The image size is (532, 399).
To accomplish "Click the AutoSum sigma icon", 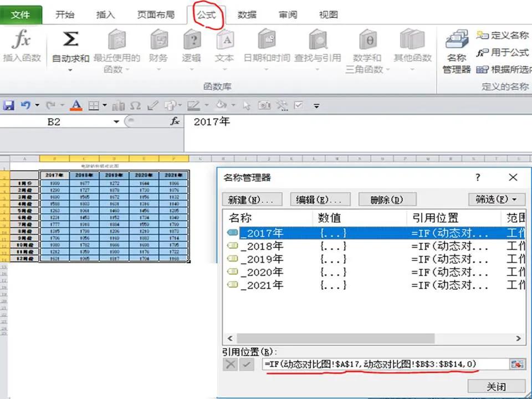I will [x=70, y=39].
